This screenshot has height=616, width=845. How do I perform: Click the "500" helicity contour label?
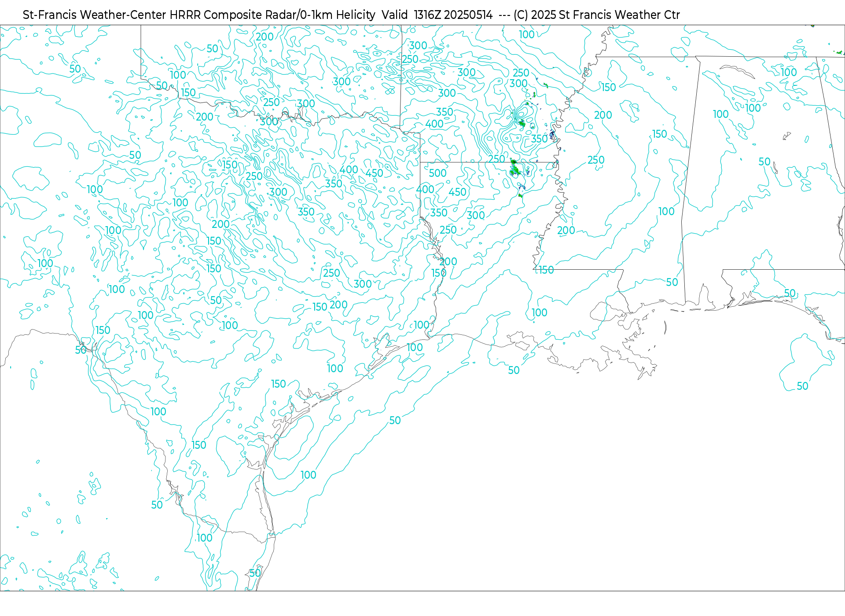point(437,173)
